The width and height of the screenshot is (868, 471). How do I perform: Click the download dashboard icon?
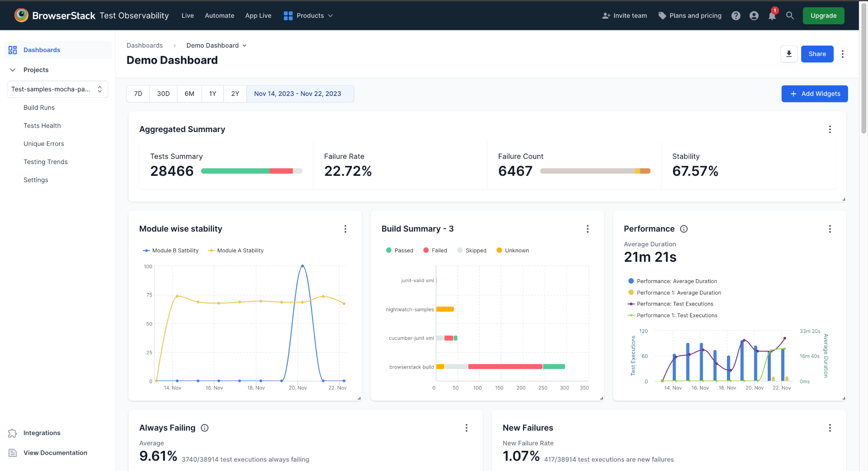click(789, 54)
